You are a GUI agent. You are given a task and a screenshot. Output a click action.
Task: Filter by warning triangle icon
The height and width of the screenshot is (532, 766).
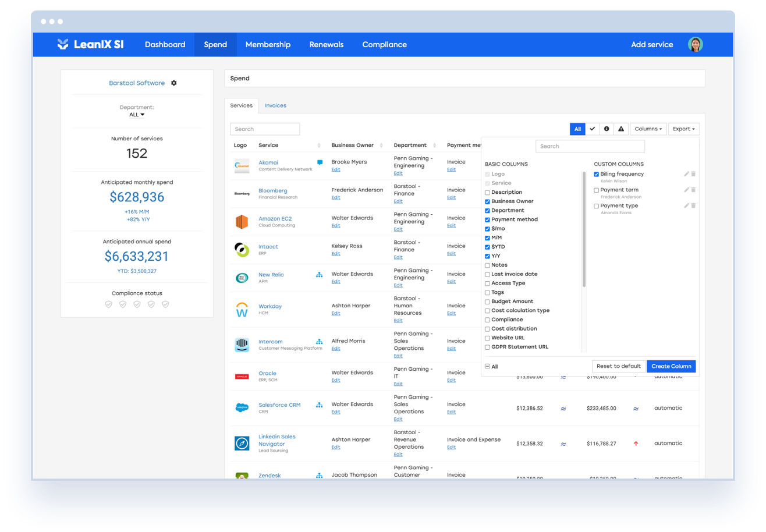[620, 129]
